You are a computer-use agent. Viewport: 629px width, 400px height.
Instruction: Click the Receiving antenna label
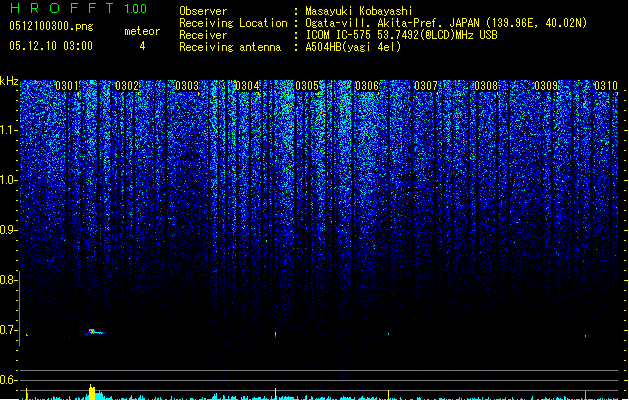(230, 47)
